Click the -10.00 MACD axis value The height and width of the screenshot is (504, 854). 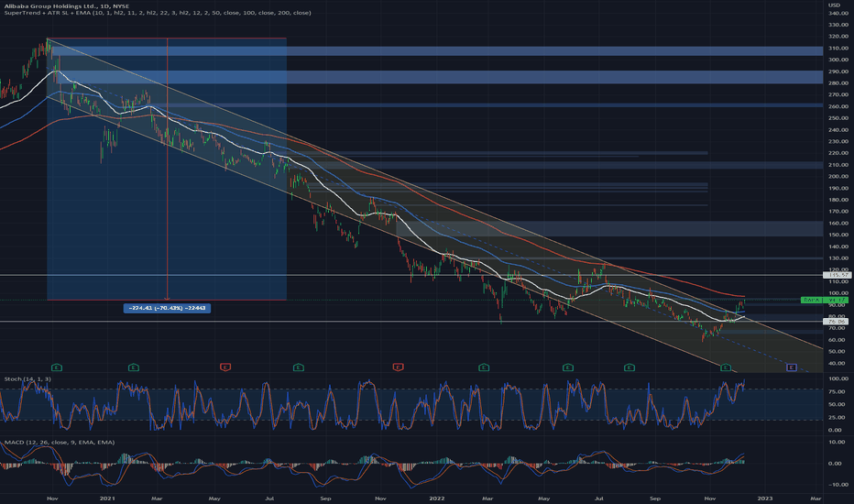pyautogui.click(x=838, y=485)
